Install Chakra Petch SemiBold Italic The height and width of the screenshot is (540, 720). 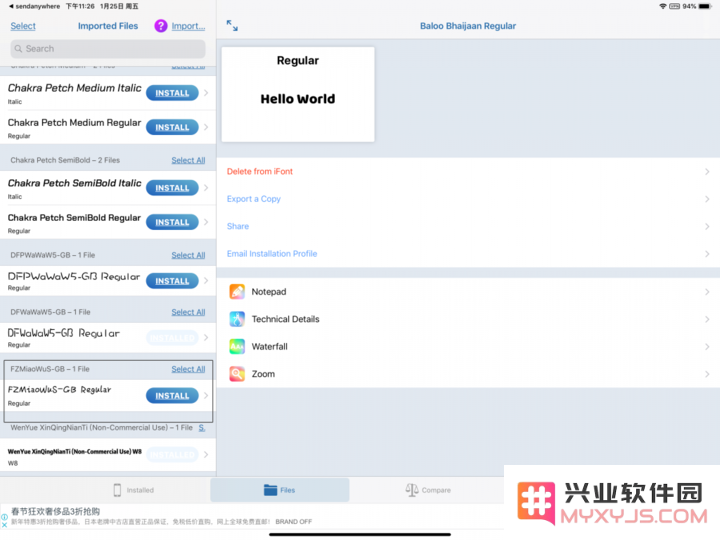(172, 188)
